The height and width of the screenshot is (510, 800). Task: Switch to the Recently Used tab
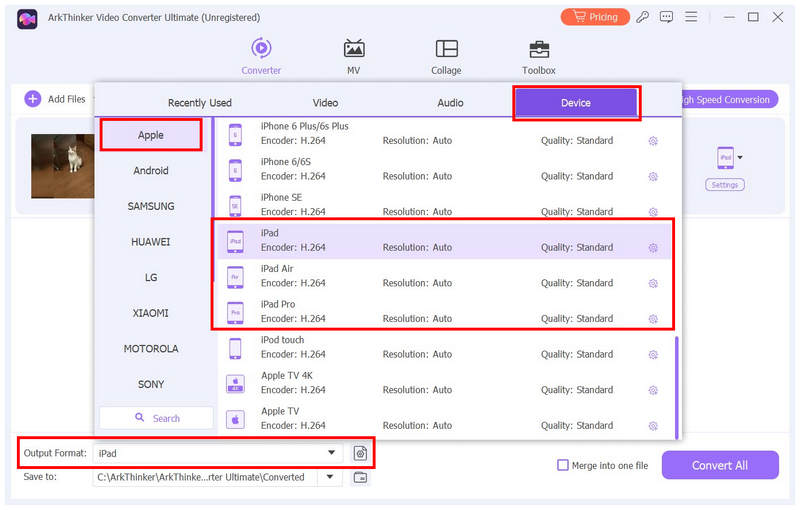199,103
